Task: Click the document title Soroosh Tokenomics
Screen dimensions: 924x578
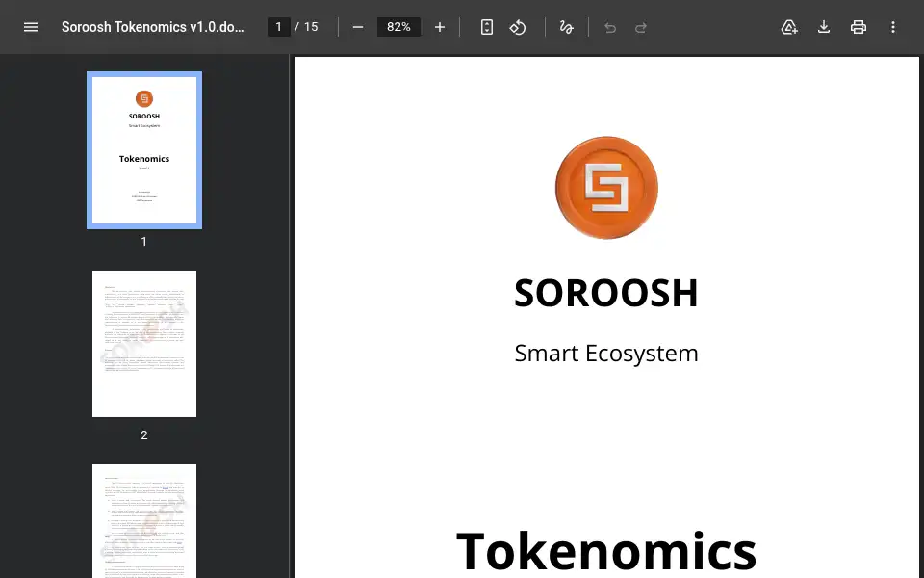Action: (x=153, y=27)
